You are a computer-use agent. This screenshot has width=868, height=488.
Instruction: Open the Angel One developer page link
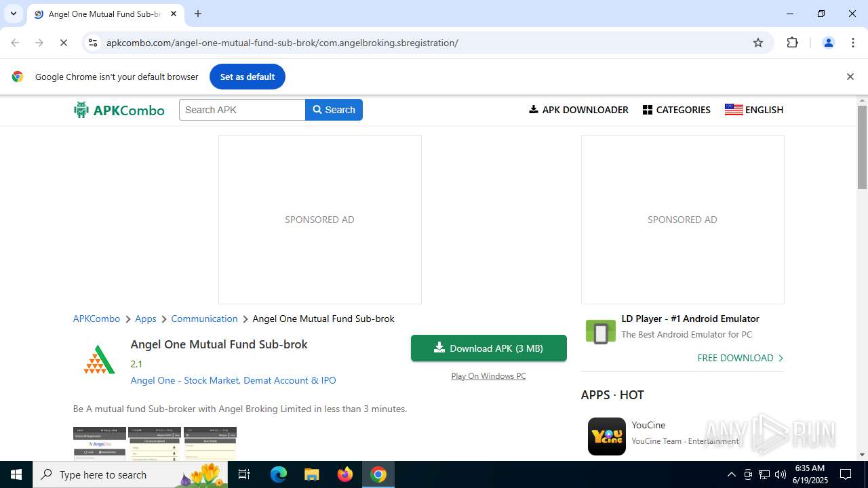click(233, 380)
